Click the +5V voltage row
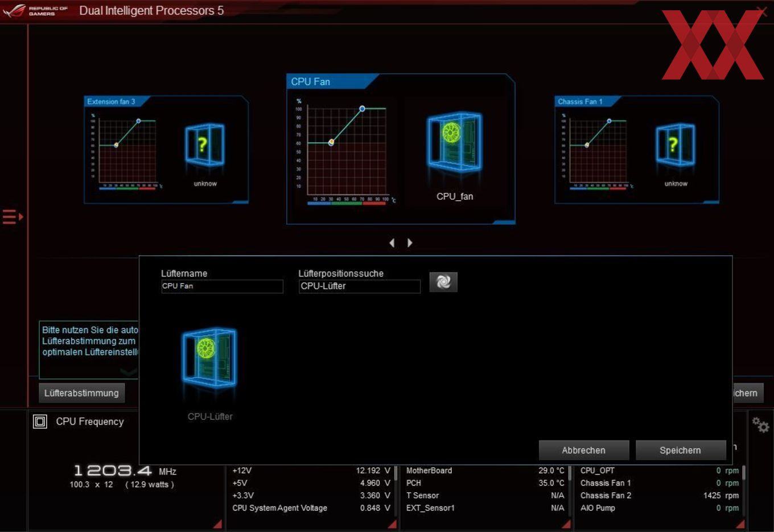774x532 pixels. click(x=311, y=483)
